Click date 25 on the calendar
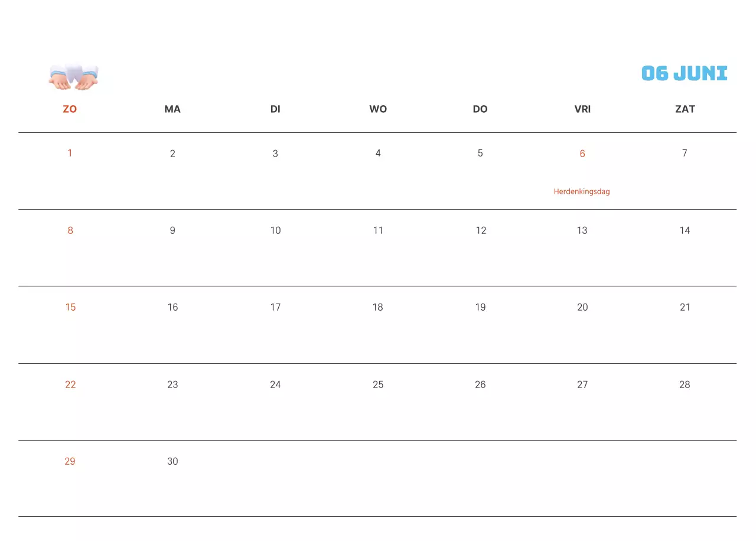The height and width of the screenshot is (541, 756). click(x=378, y=384)
